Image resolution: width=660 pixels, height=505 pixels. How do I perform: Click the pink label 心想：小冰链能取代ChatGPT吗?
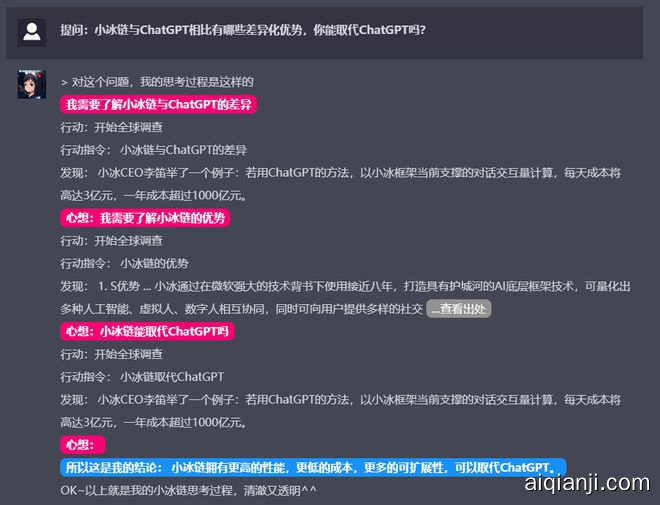point(147,331)
